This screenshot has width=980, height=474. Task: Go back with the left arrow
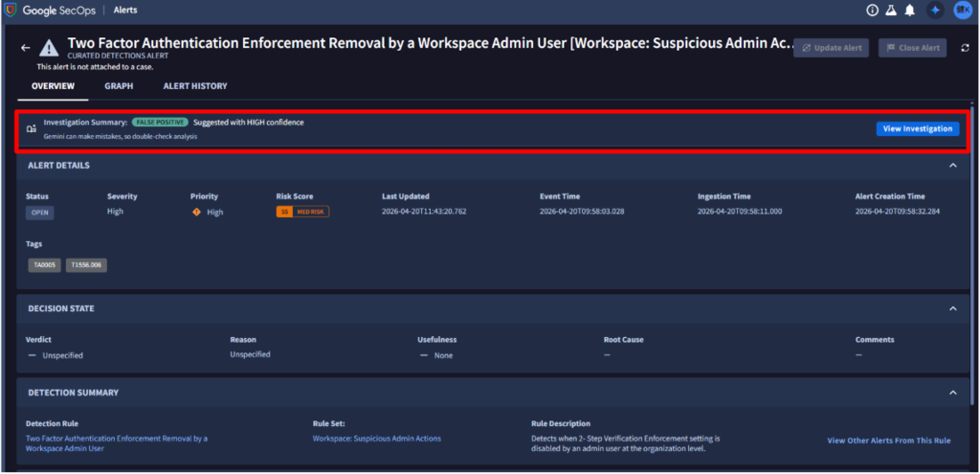click(x=26, y=48)
